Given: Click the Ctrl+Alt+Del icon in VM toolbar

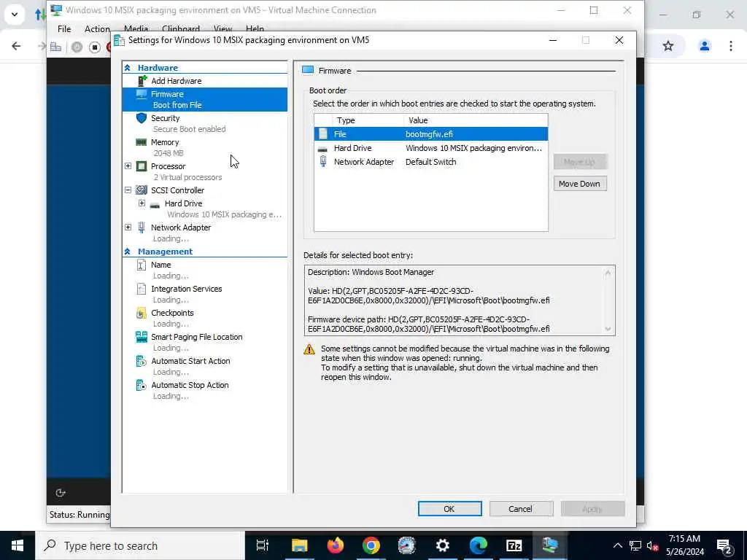Looking at the screenshot, I should tap(55, 47).
